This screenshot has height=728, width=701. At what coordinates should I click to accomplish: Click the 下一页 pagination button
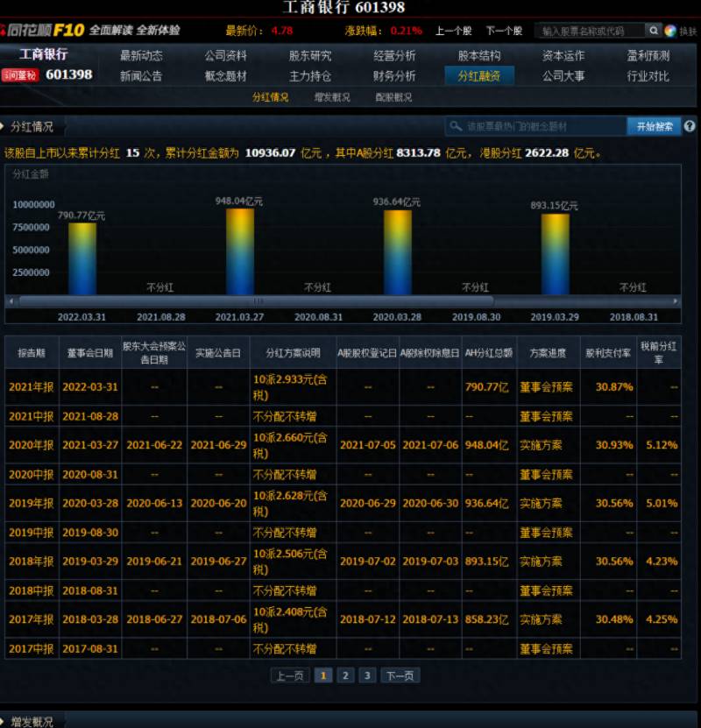pyautogui.click(x=400, y=675)
